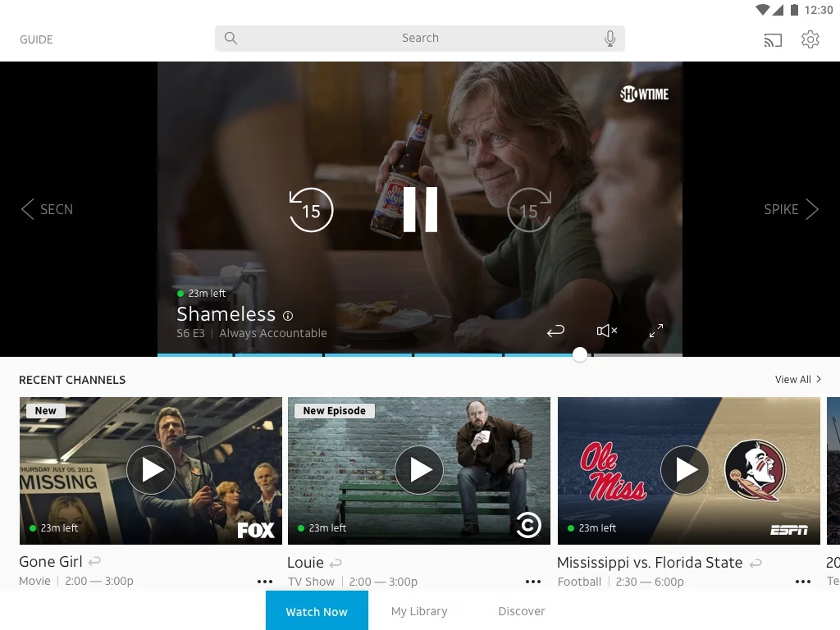Click restart icon beside Gone Girl title
The height and width of the screenshot is (630, 840).
95,561
